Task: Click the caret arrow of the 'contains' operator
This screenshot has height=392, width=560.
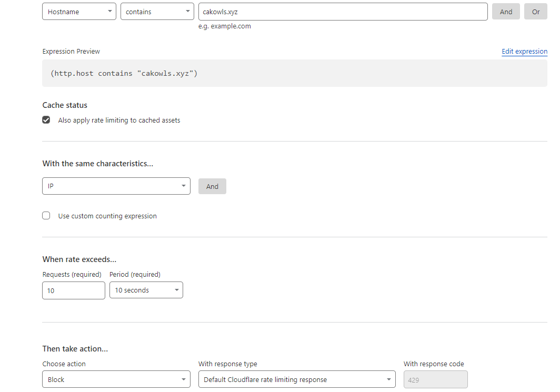Action: [188, 12]
